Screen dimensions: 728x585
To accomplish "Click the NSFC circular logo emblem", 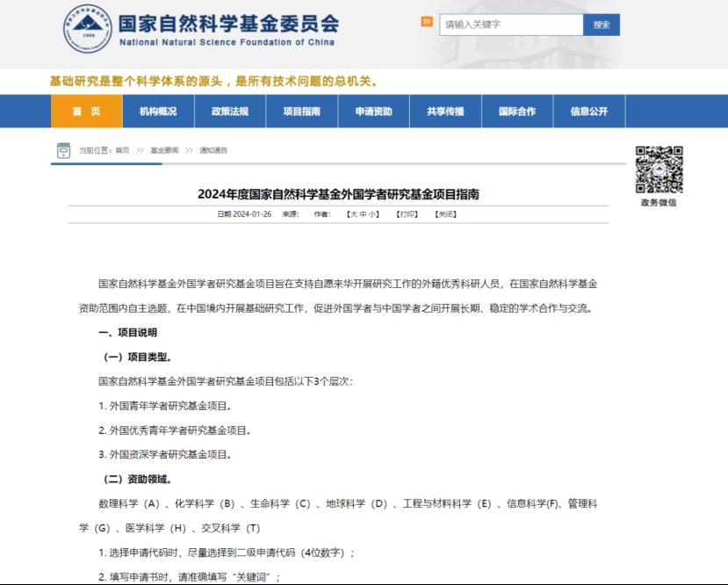I will tap(88, 28).
